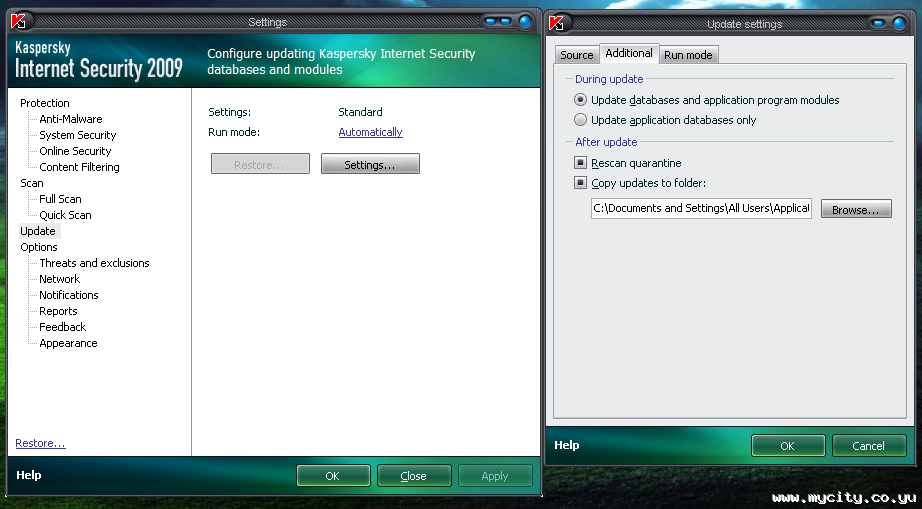Click round blue close orb in Settings window
This screenshot has width=922, height=509.
coord(525,22)
